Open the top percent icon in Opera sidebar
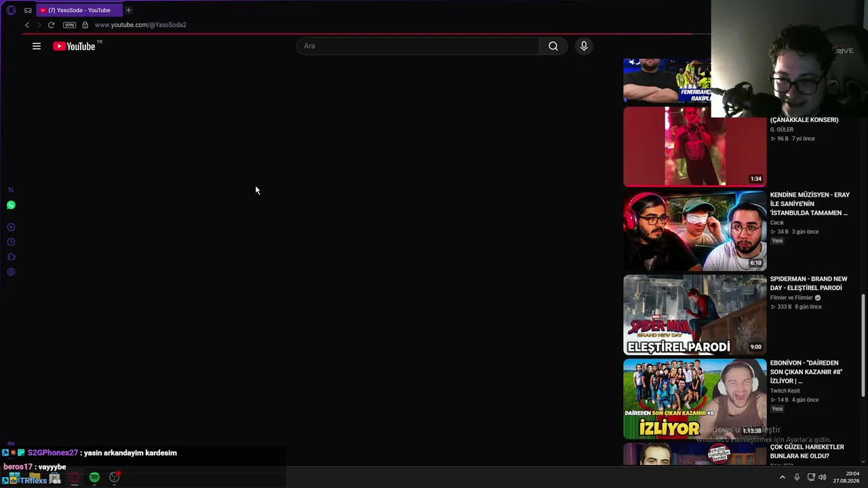The image size is (868, 488). tap(11, 190)
